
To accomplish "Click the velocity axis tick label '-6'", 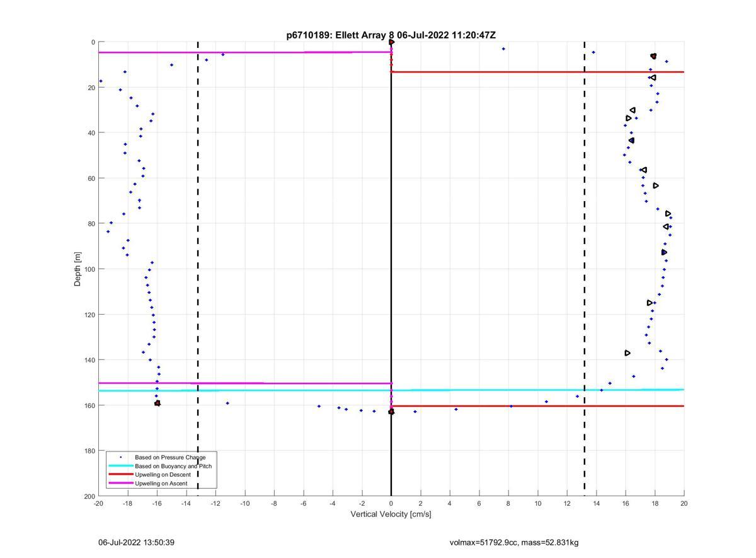I will [303, 503].
